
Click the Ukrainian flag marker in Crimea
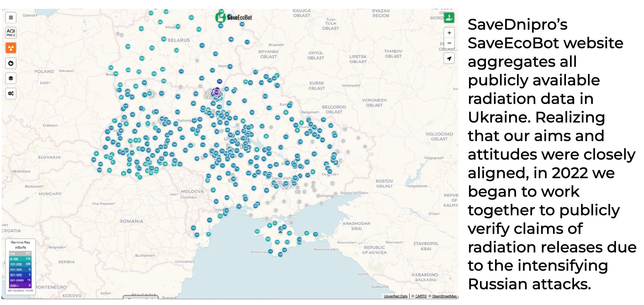(280, 233)
